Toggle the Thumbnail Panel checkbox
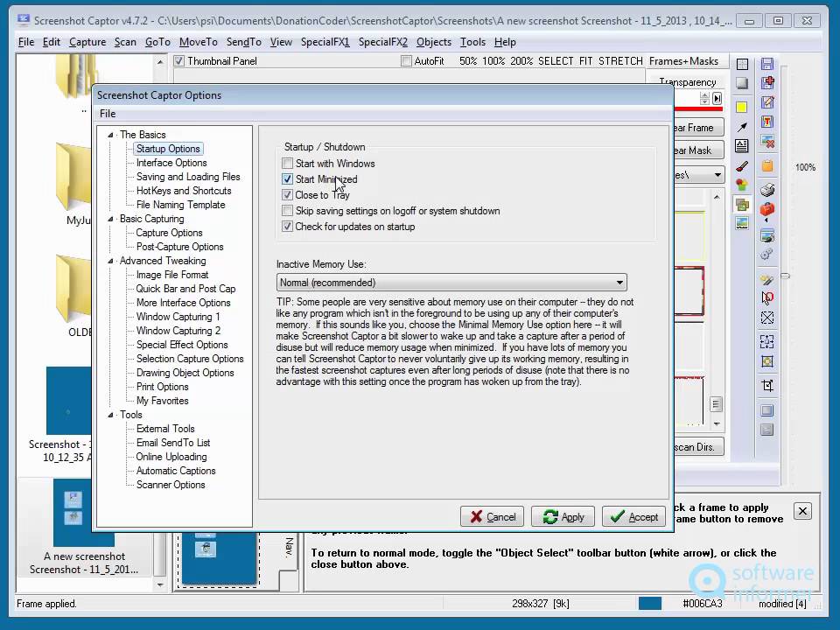Viewport: 840px width, 630px height. (178, 61)
